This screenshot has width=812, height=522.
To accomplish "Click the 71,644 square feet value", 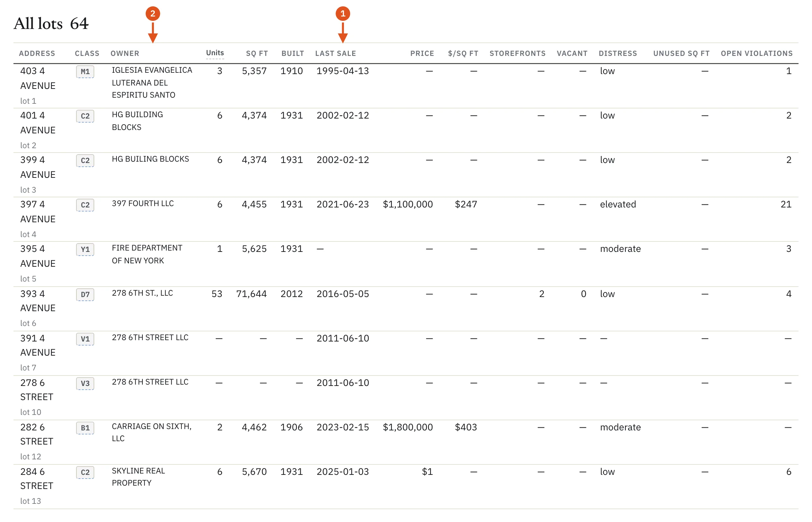I will (x=251, y=294).
